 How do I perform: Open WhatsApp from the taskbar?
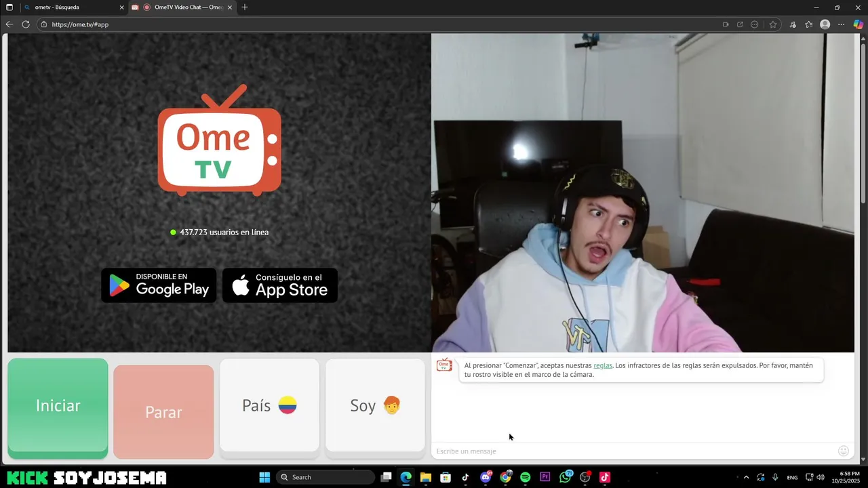[566, 477]
